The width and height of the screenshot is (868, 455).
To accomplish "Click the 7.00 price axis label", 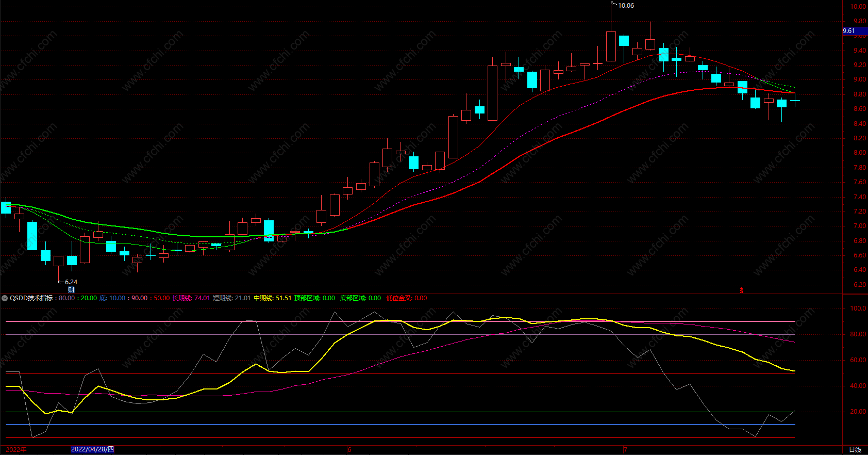I will (x=859, y=226).
